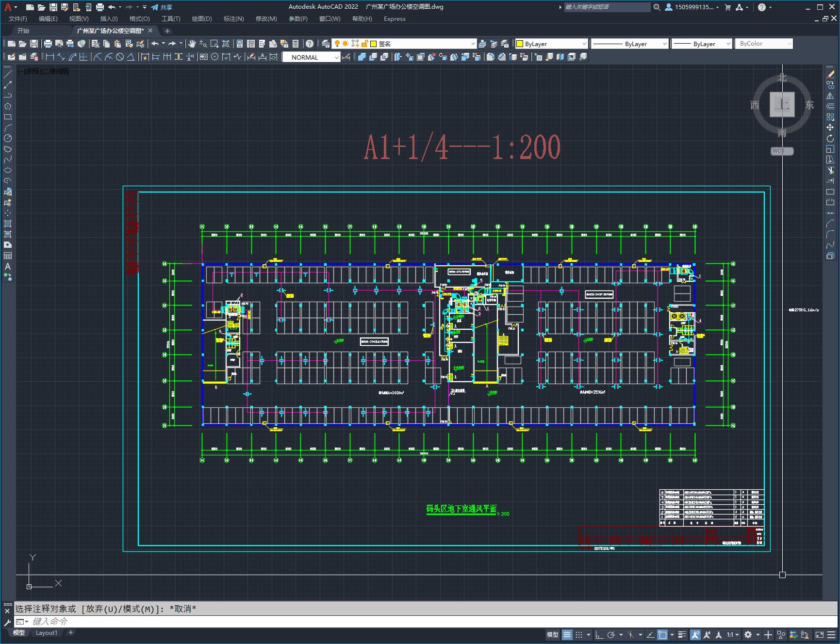This screenshot has height=644, width=840.
Task: Select the Move modify tool
Action: (830, 128)
